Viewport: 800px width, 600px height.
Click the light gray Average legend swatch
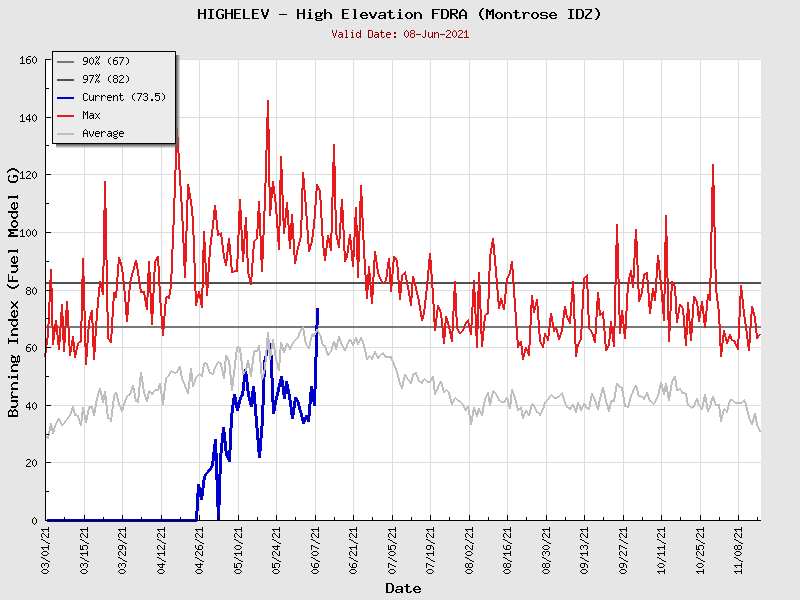[66, 133]
